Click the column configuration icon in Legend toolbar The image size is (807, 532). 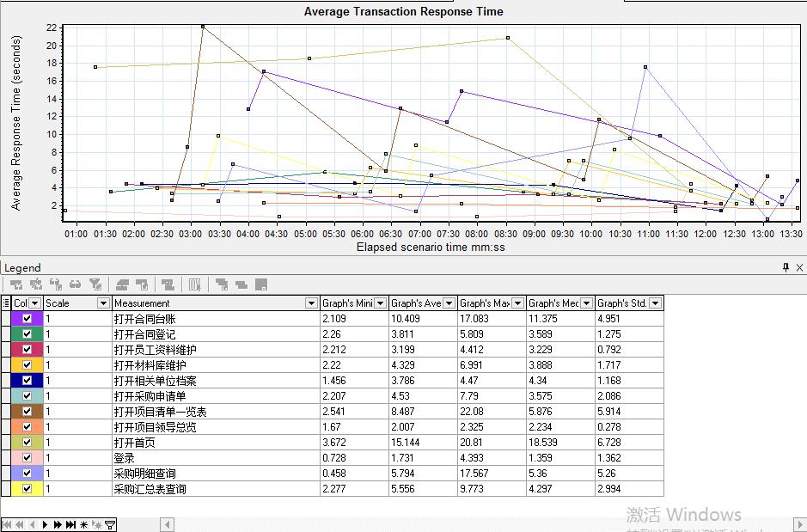194,284
